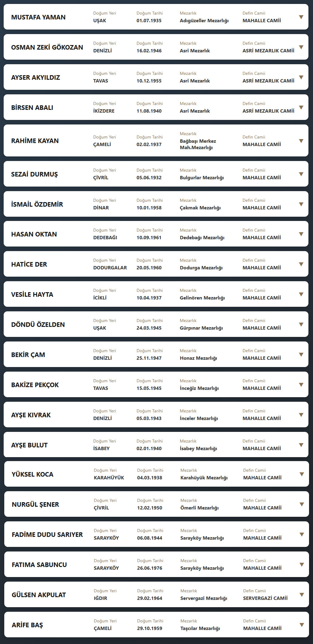Click the YÜKSEL KOCA name
The height and width of the screenshot is (644, 313).
33,474
